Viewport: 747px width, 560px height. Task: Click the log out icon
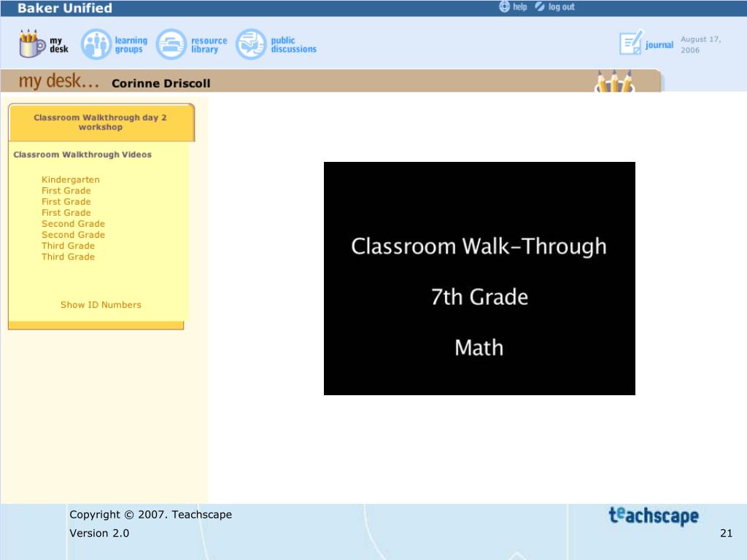coord(540,7)
